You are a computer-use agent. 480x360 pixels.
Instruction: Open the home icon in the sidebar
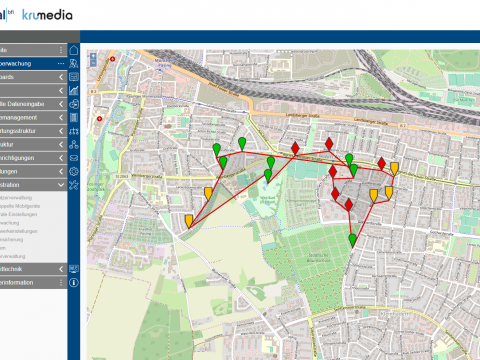[x=74, y=50]
